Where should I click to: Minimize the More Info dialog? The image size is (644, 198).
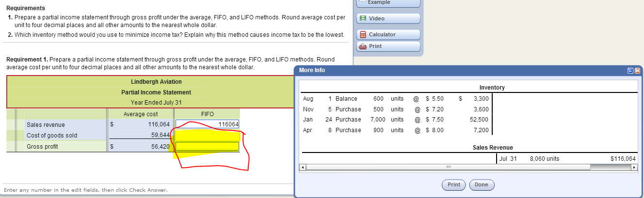coord(630,71)
